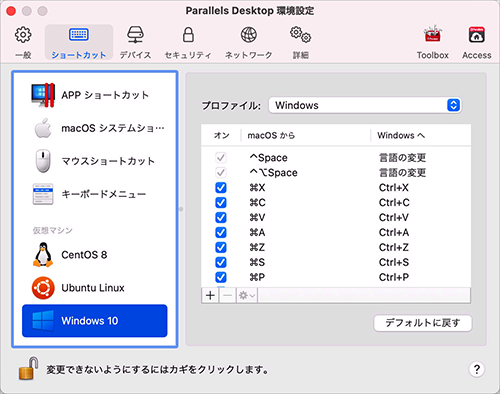Screen dimensions: 500x394
Task: Sort by the macOS から column header
Action: pyautogui.click(x=306, y=135)
